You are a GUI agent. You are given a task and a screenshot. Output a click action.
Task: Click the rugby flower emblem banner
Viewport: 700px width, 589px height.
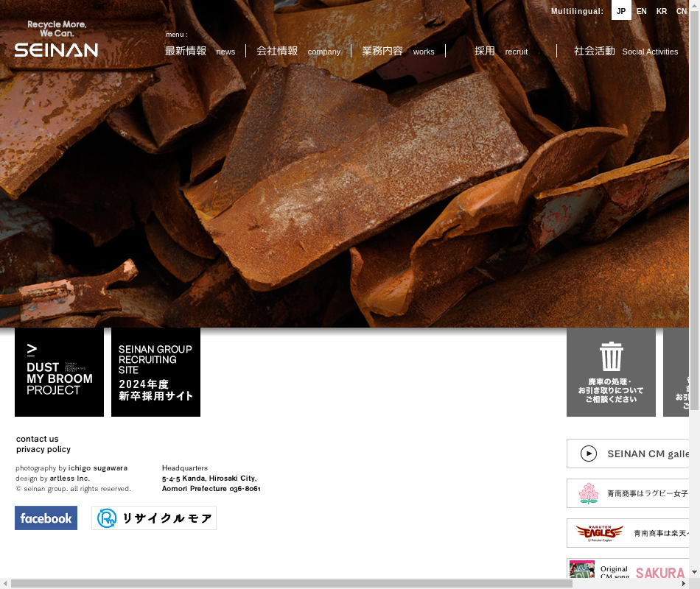(628, 493)
